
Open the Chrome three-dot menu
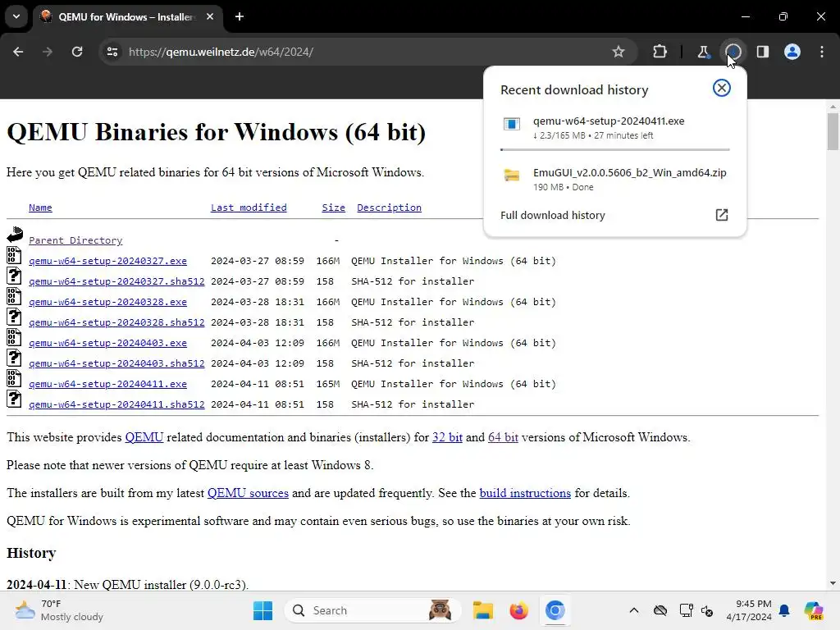point(822,52)
